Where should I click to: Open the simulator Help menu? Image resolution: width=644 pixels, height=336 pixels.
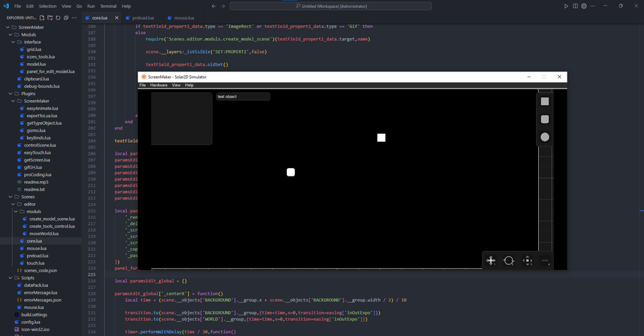pyautogui.click(x=189, y=85)
